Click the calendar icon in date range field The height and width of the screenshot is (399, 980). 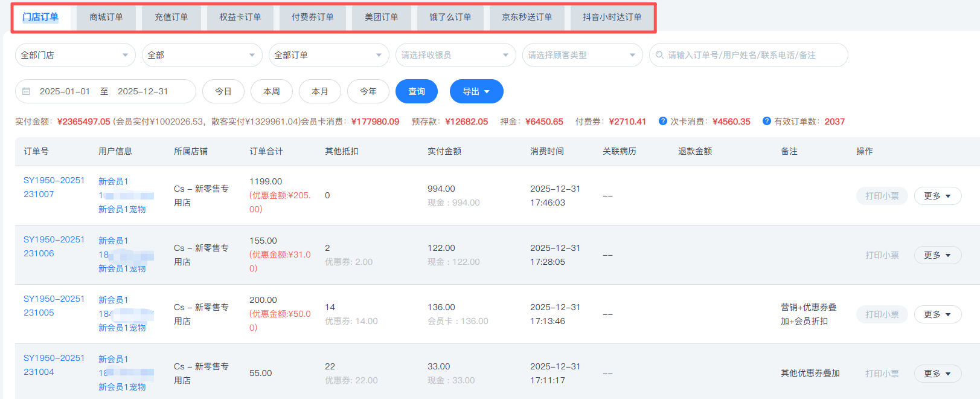(26, 91)
